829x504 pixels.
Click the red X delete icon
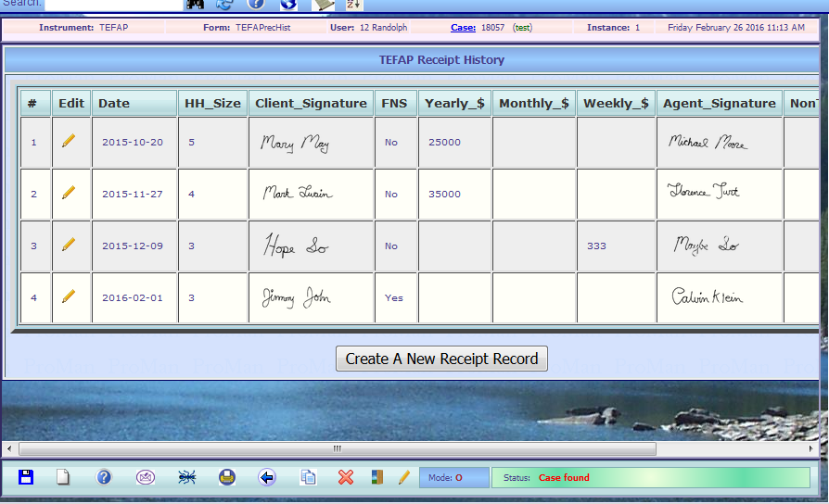[x=346, y=477]
